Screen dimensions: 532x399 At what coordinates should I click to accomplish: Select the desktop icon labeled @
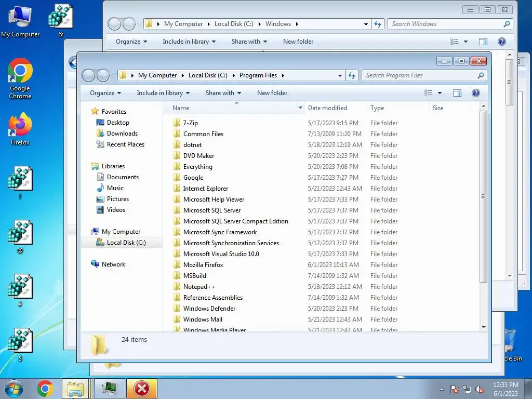[20, 236]
